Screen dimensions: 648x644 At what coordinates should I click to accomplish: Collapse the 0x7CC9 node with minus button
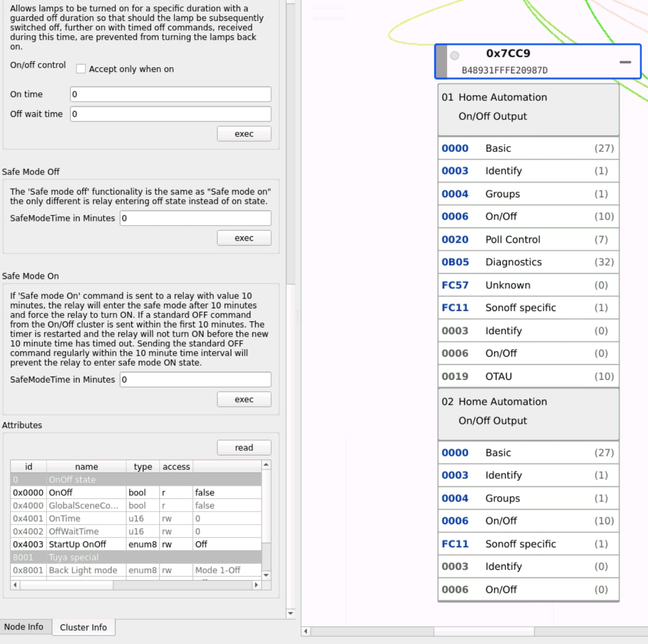625,62
